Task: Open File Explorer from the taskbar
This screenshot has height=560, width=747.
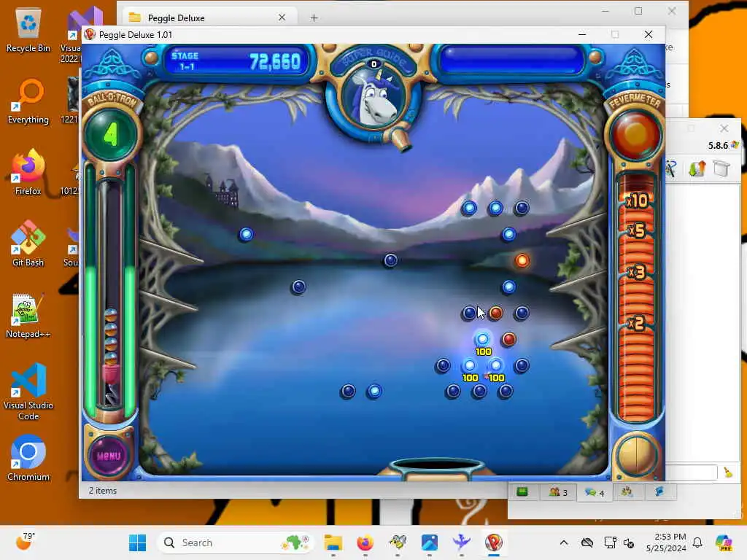Action: 333,542
